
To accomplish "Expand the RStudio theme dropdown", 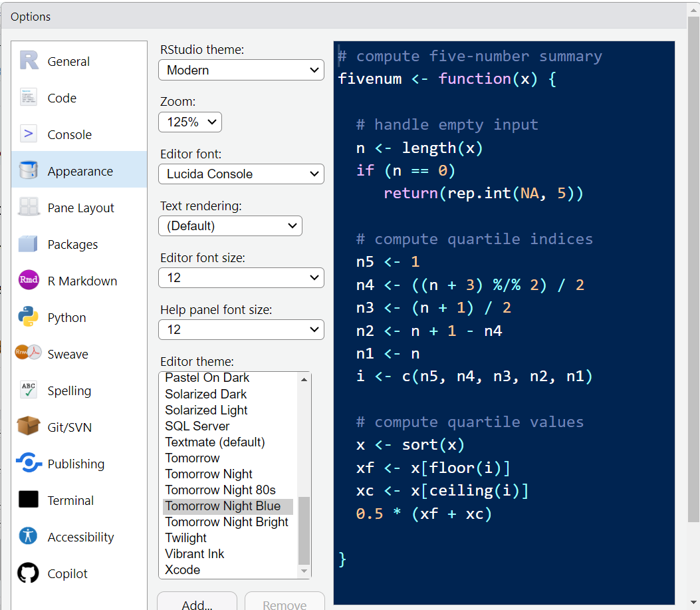I will click(x=241, y=70).
